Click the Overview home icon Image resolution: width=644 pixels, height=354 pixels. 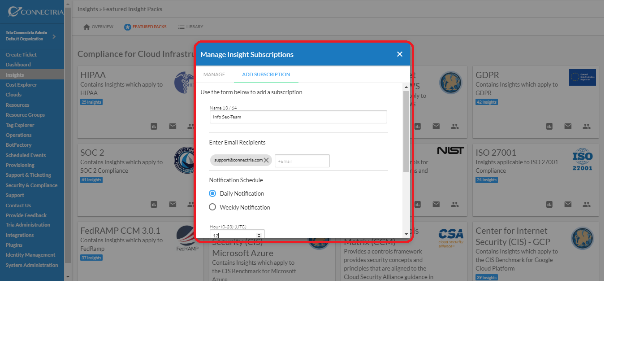coord(87,27)
